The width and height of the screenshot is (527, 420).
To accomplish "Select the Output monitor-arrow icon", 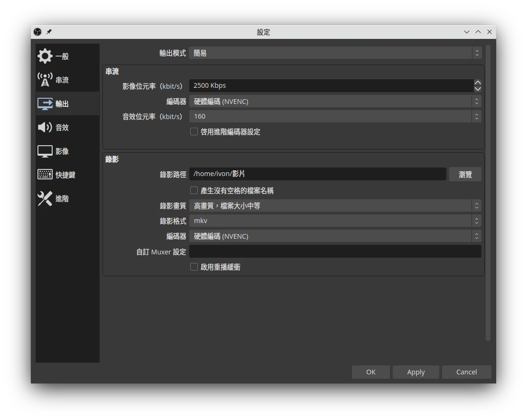I will pos(45,103).
